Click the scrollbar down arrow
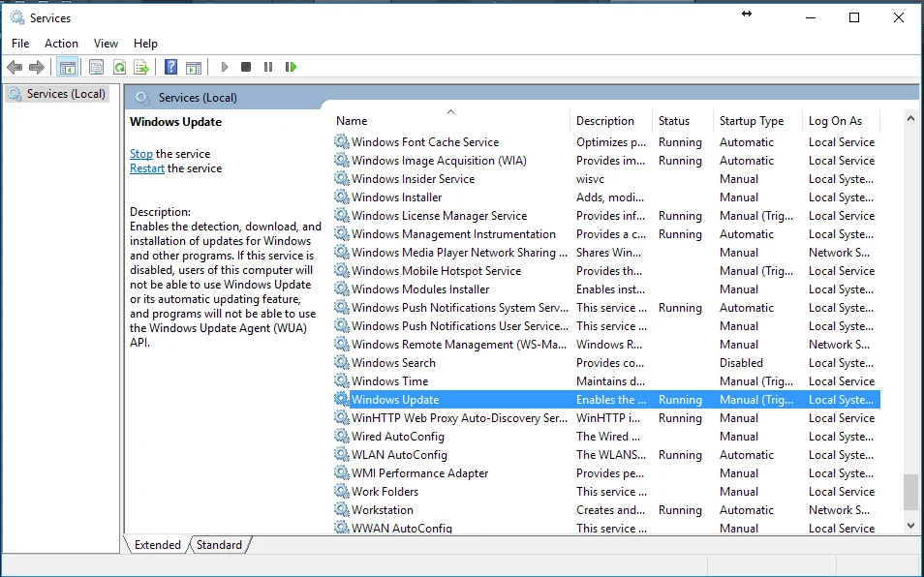Image resolution: width=924 pixels, height=577 pixels. click(911, 526)
